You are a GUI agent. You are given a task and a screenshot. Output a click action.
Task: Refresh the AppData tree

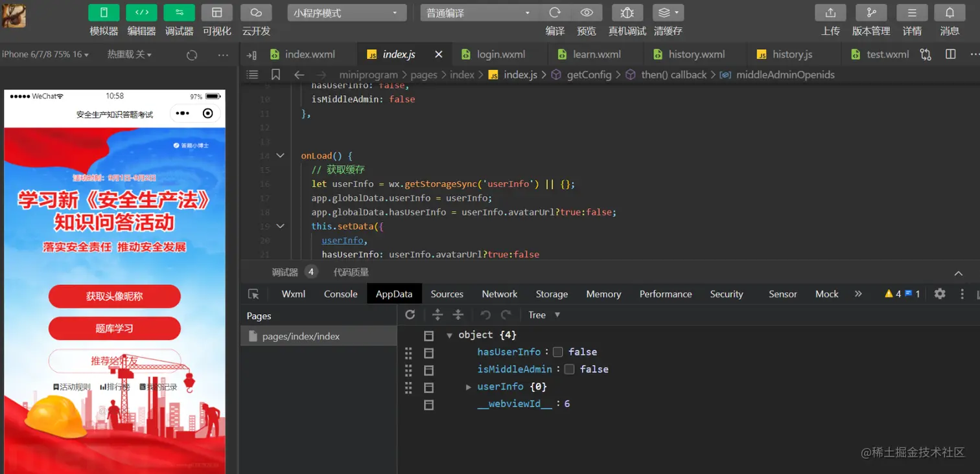pos(410,315)
